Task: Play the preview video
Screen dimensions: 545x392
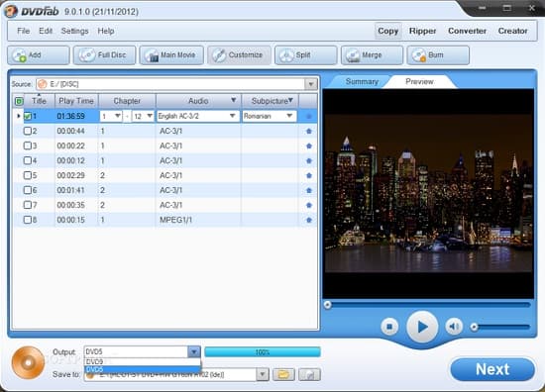Action: pos(422,327)
